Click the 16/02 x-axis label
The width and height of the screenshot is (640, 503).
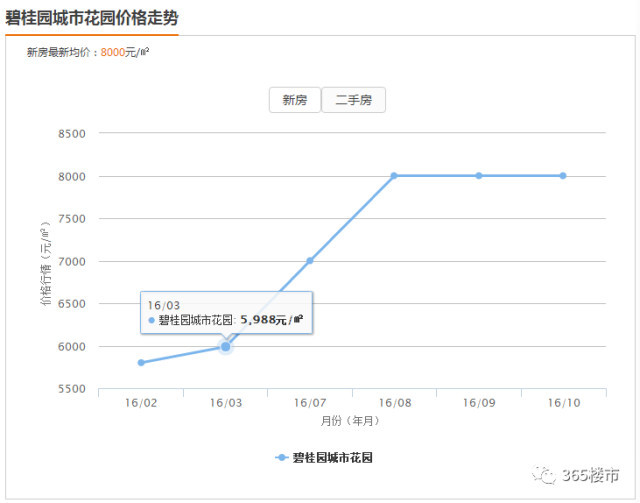[141, 403]
